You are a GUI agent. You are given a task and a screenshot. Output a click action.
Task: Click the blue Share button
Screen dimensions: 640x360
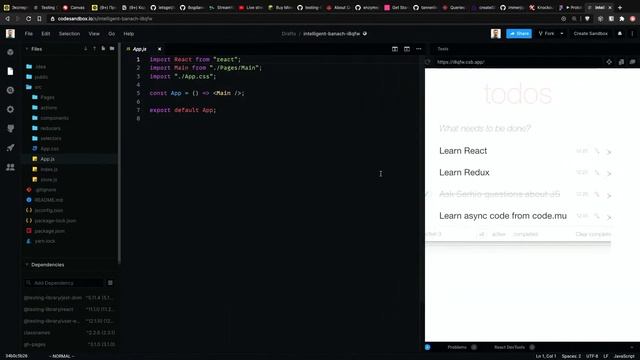519,33
